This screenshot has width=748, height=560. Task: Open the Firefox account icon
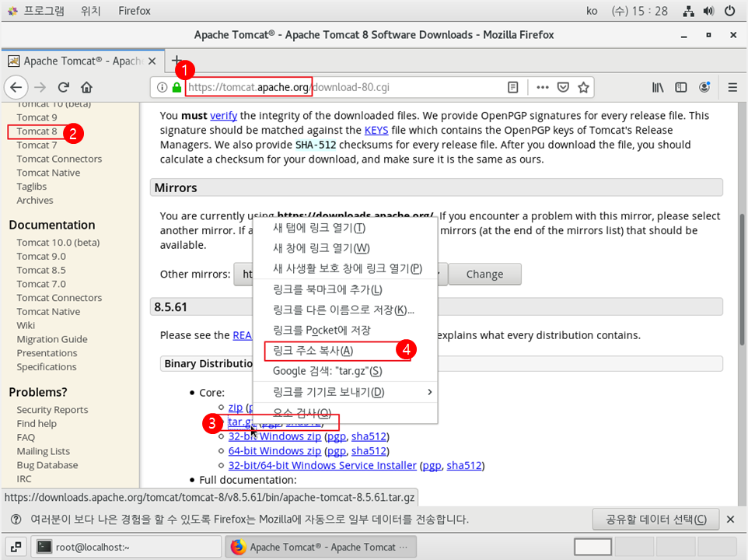point(704,87)
